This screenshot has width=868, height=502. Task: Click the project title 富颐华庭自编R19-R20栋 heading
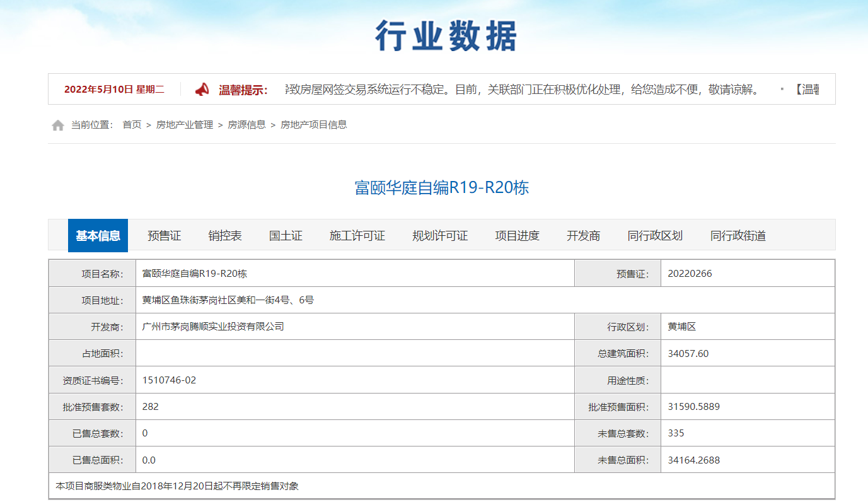[441, 188]
